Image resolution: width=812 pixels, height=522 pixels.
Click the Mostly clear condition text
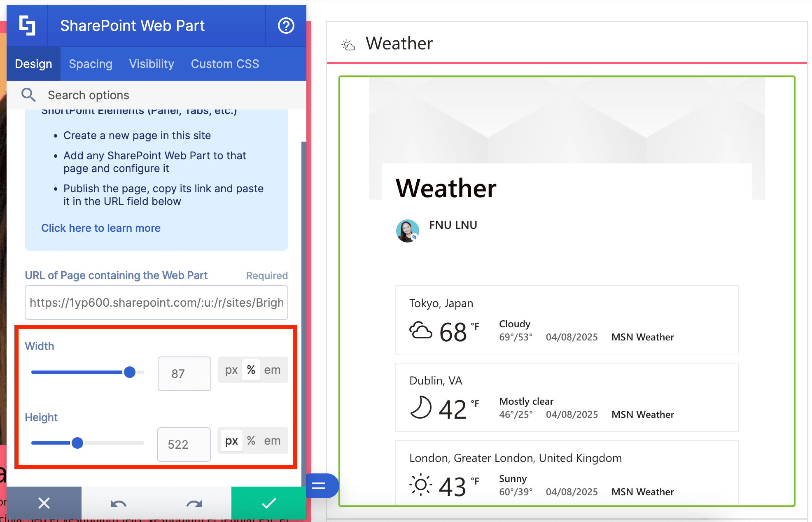[x=526, y=401]
